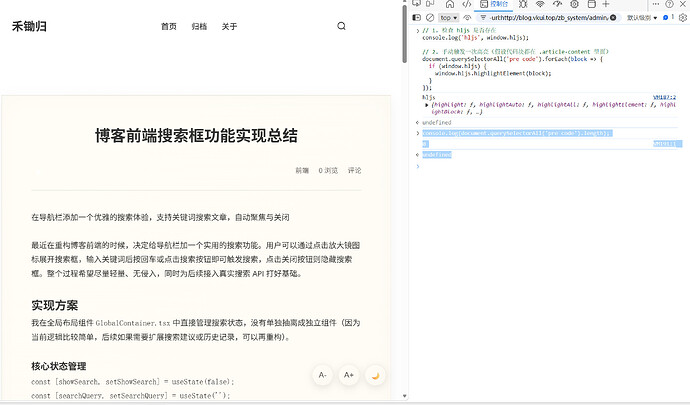The width and height of the screenshot is (690, 405).
Task: Open the Elements panel code icon
Action: click(x=468, y=5)
